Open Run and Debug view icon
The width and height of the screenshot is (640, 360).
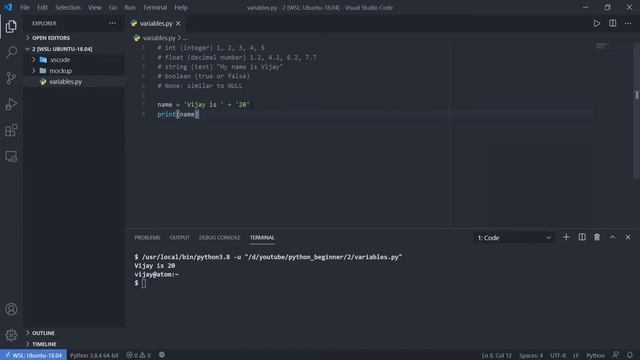(x=11, y=104)
